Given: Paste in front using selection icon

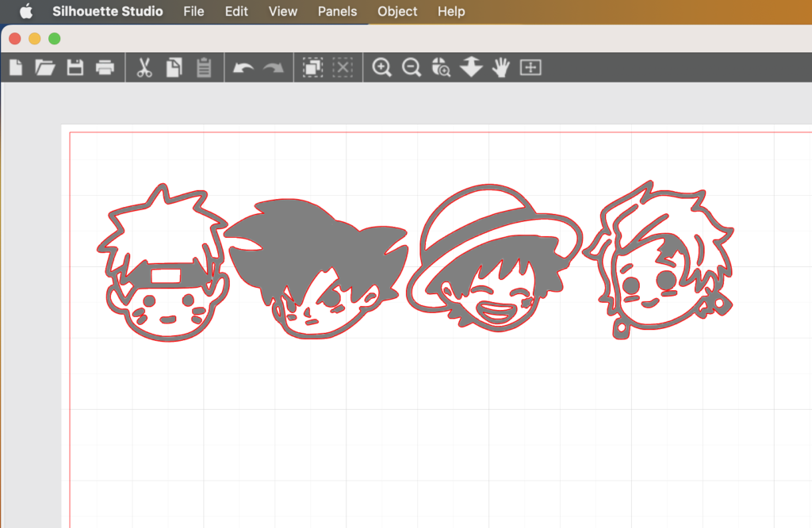Looking at the screenshot, I should (311, 67).
